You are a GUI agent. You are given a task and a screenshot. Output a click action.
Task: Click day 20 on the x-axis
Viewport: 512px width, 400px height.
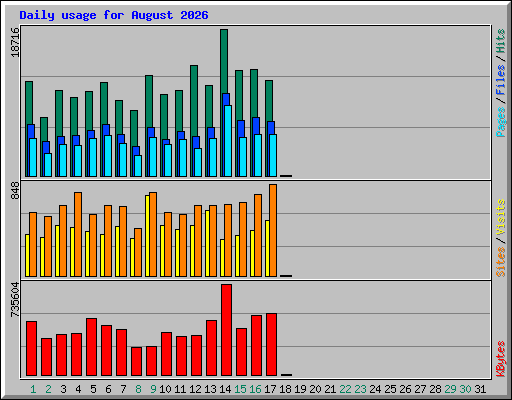(x=315, y=389)
